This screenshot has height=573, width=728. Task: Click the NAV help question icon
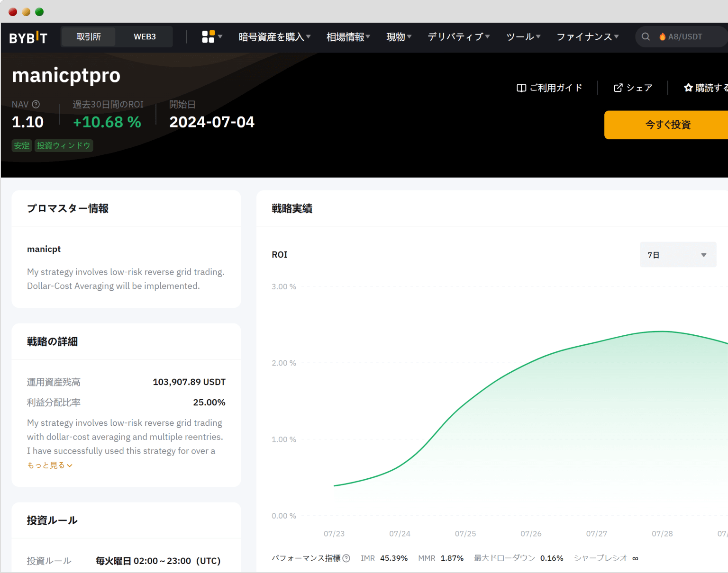tap(36, 104)
